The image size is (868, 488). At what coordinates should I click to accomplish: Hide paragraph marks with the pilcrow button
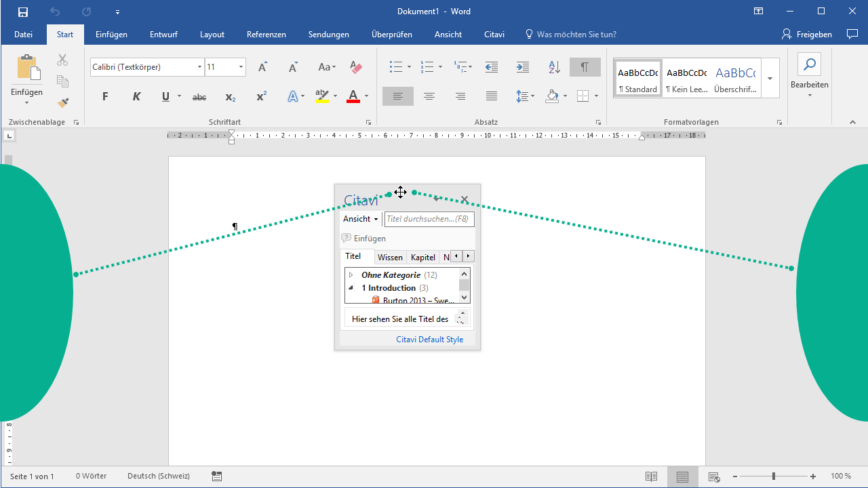(585, 67)
